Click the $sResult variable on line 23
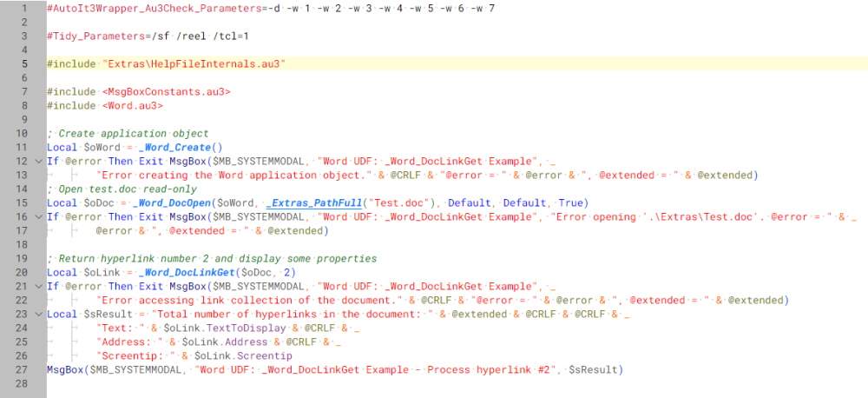Viewport: 868px width, 398px height. coord(108,314)
